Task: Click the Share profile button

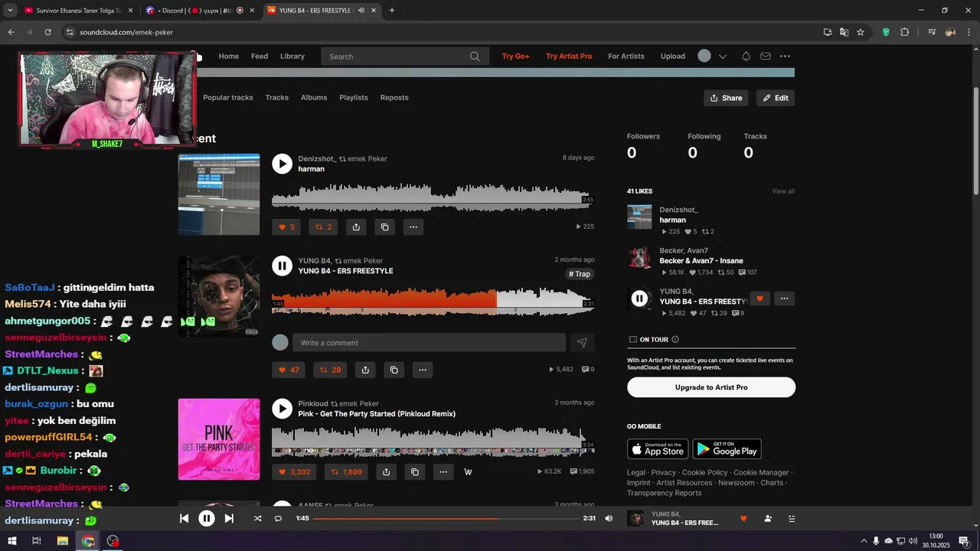Action: (726, 98)
